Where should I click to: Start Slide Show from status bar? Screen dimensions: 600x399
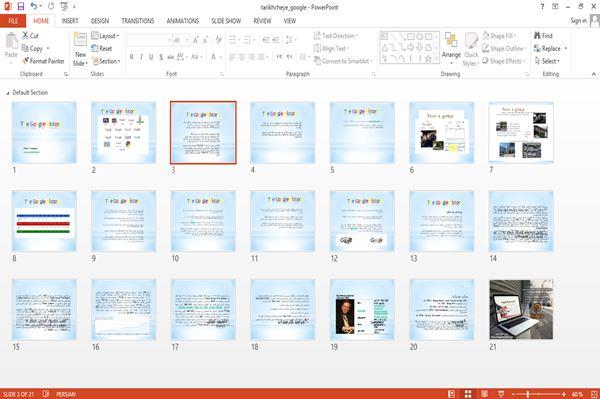pos(501,394)
